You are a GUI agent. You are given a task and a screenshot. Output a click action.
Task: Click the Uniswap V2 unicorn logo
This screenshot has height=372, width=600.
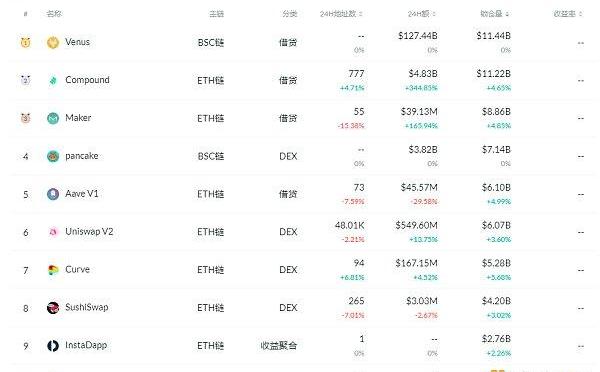click(x=53, y=232)
